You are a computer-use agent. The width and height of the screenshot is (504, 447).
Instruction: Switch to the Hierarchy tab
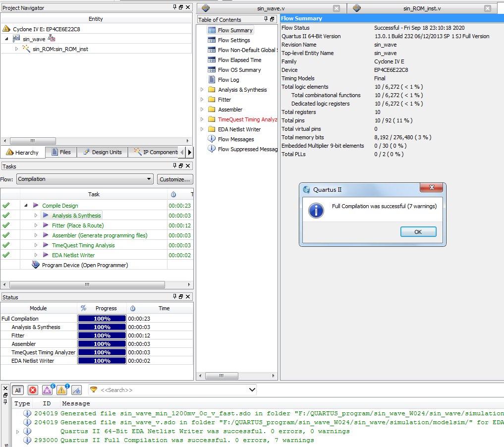point(23,152)
